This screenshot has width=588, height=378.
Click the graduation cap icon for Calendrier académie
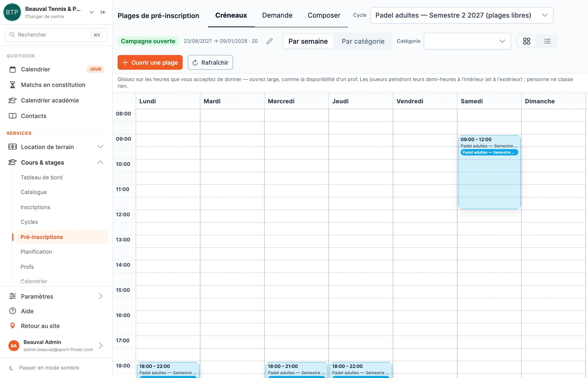(x=13, y=100)
